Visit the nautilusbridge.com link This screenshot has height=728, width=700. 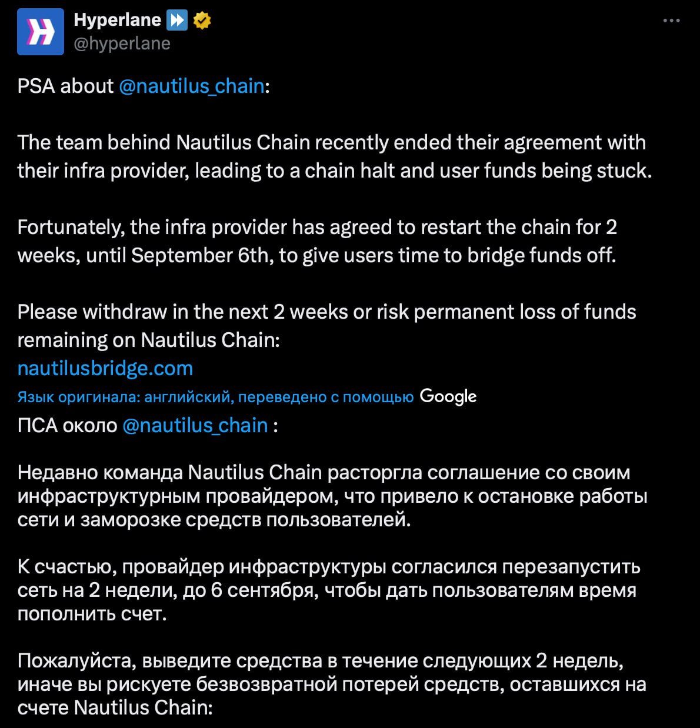(105, 368)
